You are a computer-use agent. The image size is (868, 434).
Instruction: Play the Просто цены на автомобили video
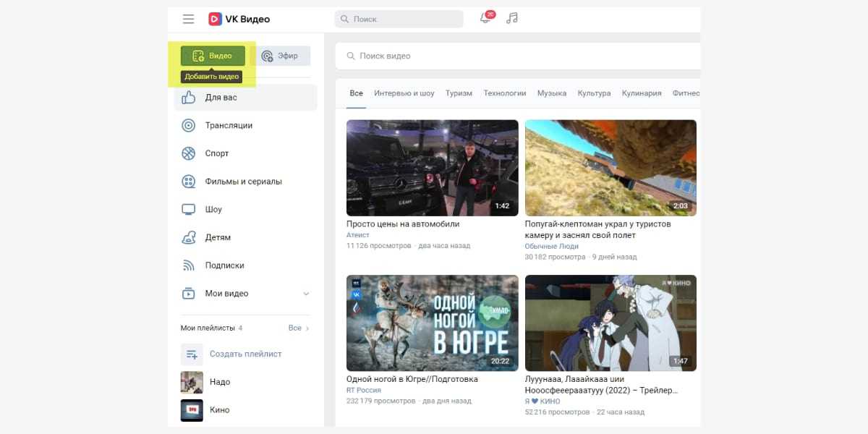pos(432,168)
